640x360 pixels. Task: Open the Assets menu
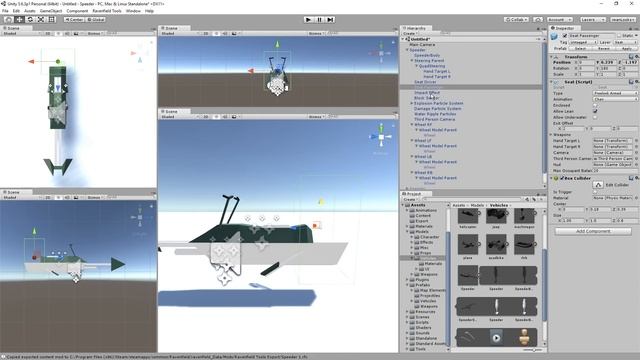click(x=29, y=11)
